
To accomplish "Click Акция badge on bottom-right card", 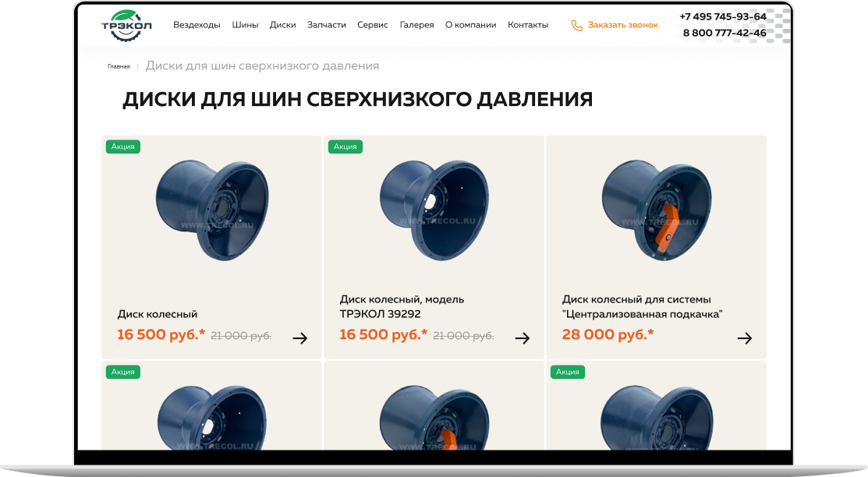I will click(x=568, y=372).
